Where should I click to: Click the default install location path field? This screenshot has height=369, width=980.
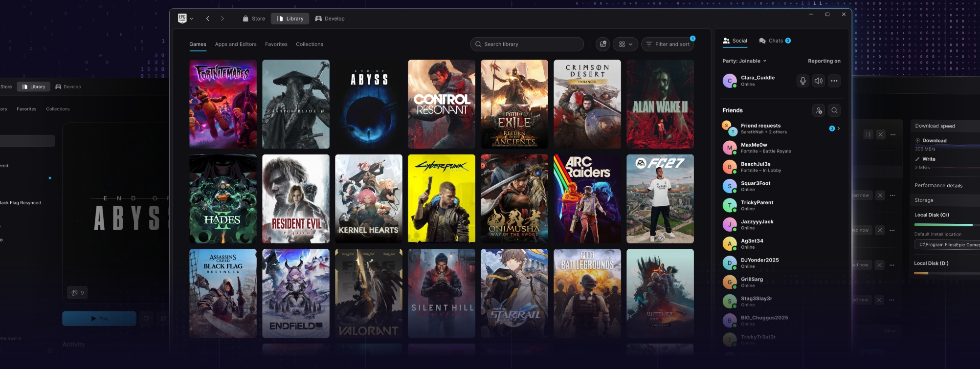click(947, 244)
